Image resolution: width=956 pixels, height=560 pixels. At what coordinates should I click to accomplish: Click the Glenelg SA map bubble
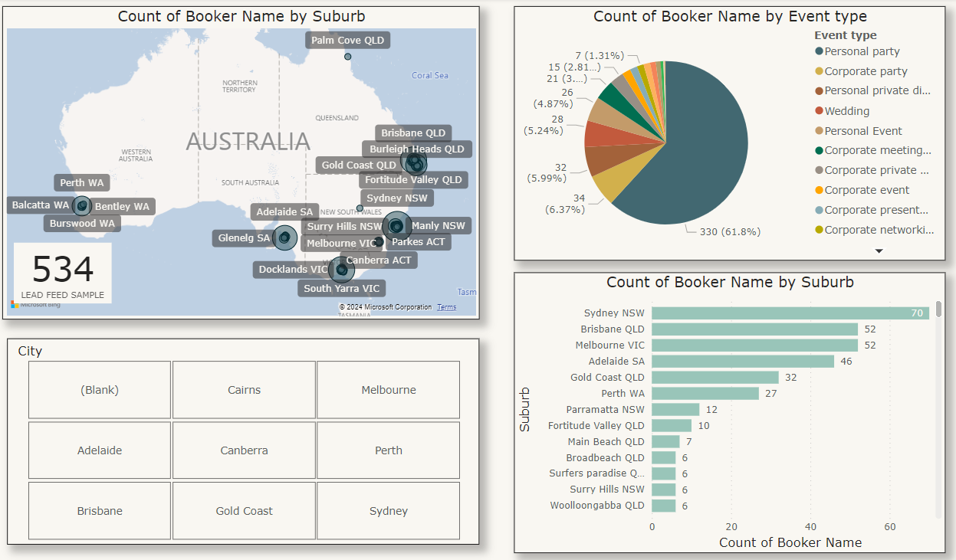tap(285, 238)
